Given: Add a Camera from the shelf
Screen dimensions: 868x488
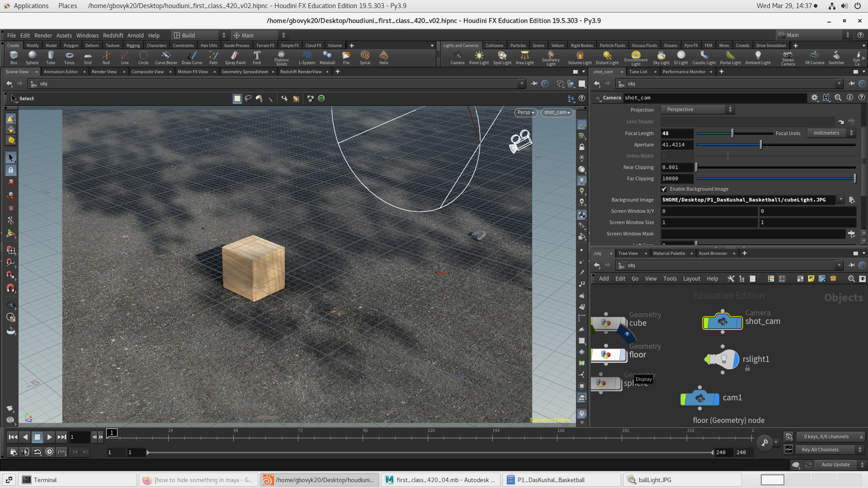Looking at the screenshot, I should click(458, 57).
